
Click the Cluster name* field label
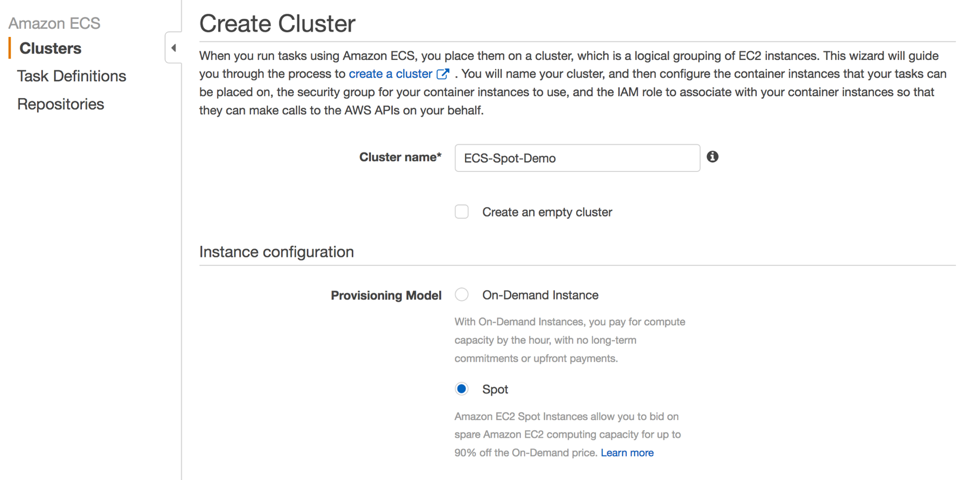point(400,158)
